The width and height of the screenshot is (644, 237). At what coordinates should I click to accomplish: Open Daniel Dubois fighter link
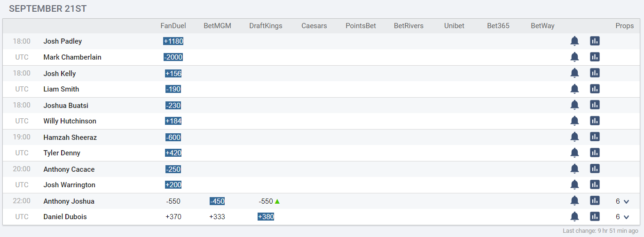[65, 217]
